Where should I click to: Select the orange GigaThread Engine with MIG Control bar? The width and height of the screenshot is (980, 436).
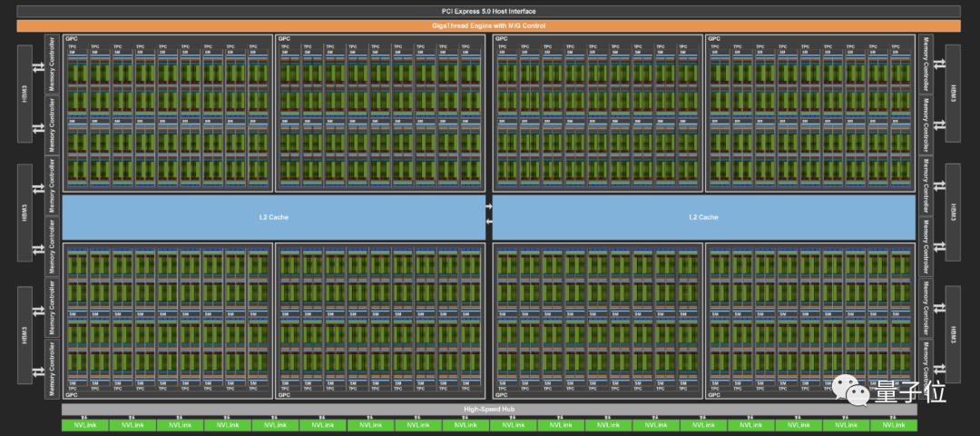click(489, 26)
